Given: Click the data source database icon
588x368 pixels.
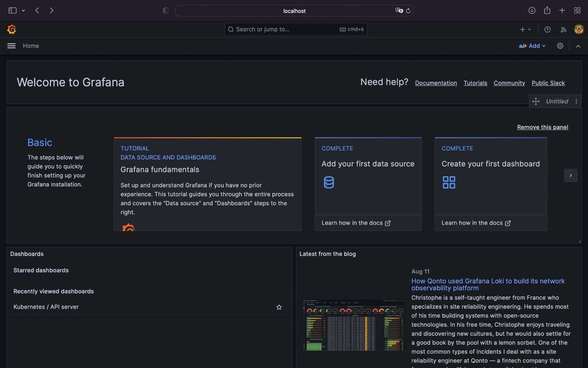Looking at the screenshot, I should (x=329, y=182).
